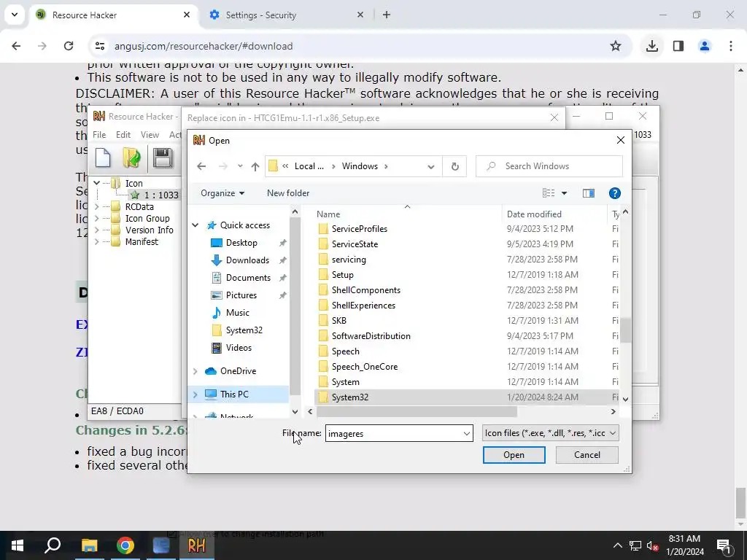
Task: Click the Search Windows box
Action: pyautogui.click(x=549, y=166)
